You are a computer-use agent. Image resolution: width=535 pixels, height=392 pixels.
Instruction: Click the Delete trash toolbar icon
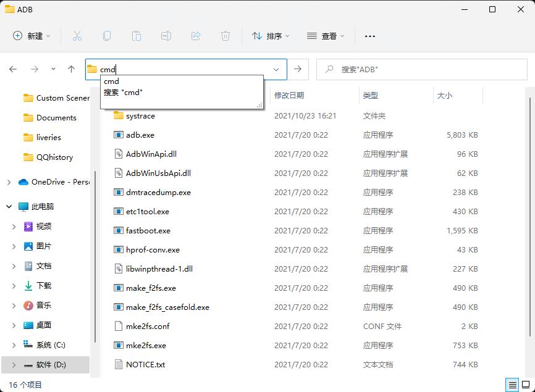pos(225,36)
